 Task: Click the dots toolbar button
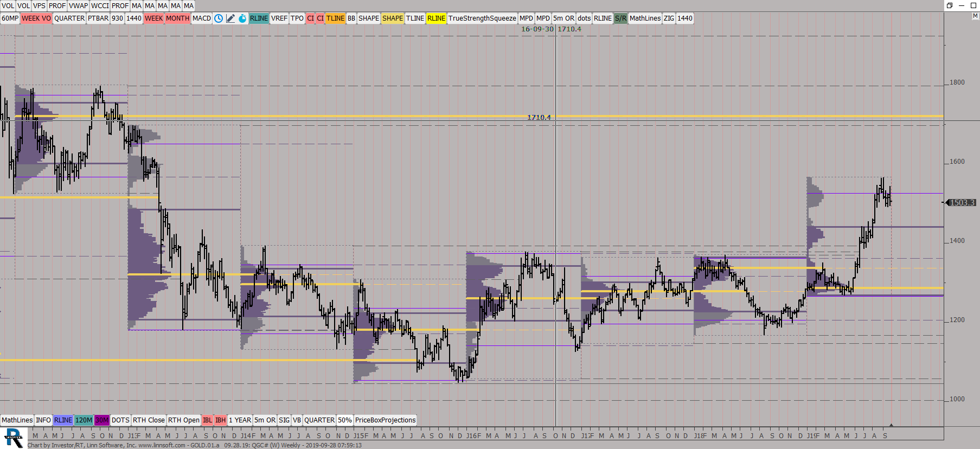pyautogui.click(x=584, y=18)
